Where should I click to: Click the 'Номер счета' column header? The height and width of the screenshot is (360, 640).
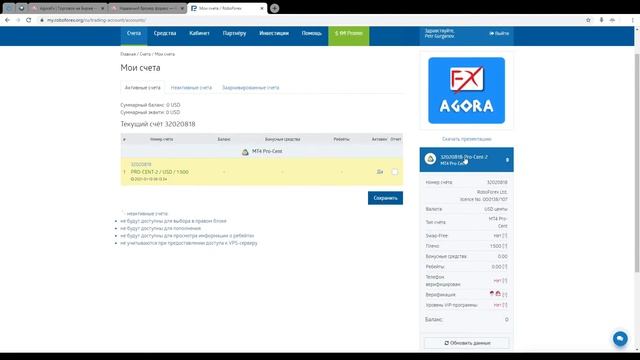click(161, 140)
